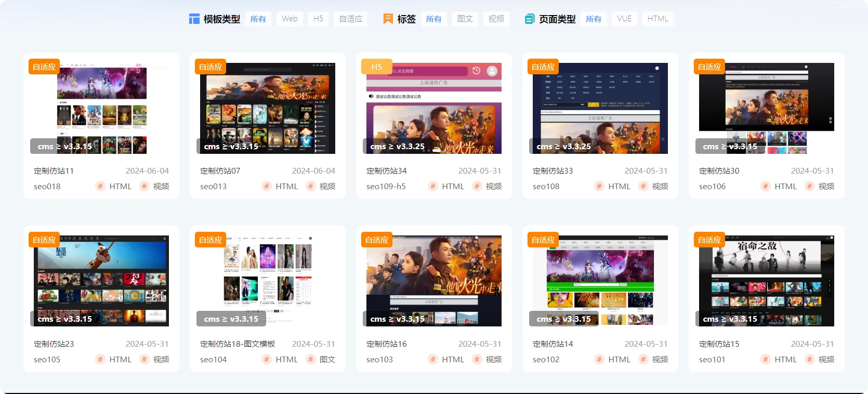This screenshot has width=868, height=394.
Task: Click the code seo101
Action: (712, 359)
